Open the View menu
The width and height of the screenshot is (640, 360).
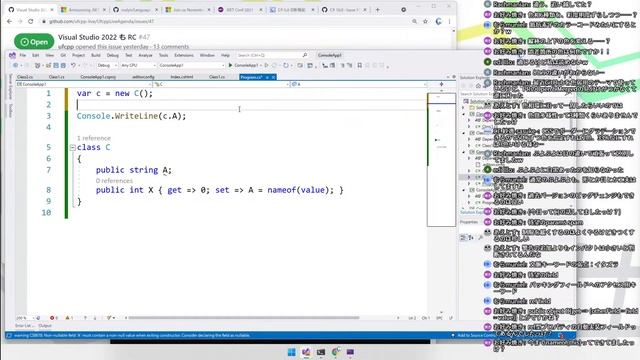click(x=50, y=55)
